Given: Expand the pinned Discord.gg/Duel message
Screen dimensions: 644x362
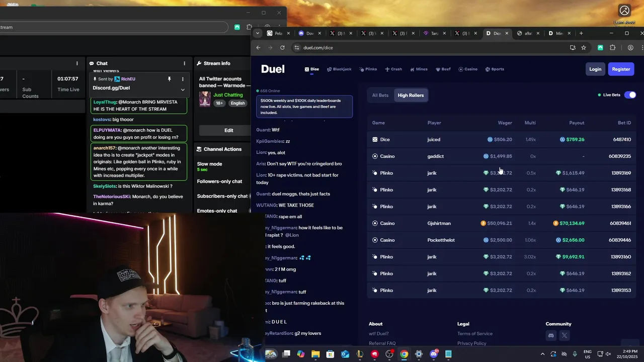Looking at the screenshot, I should tap(183, 89).
